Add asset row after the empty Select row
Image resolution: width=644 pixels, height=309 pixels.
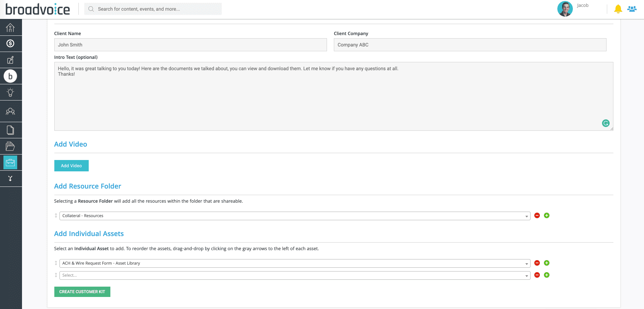[547, 275]
